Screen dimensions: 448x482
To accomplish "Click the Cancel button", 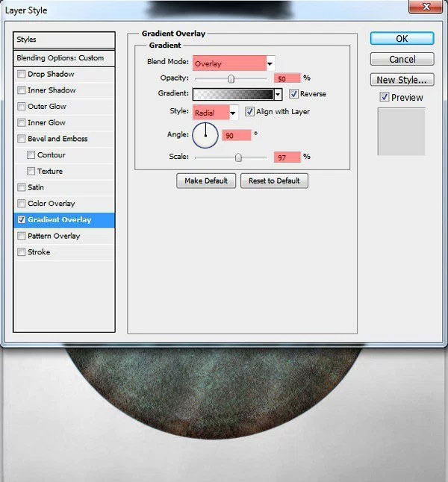I will [x=402, y=59].
